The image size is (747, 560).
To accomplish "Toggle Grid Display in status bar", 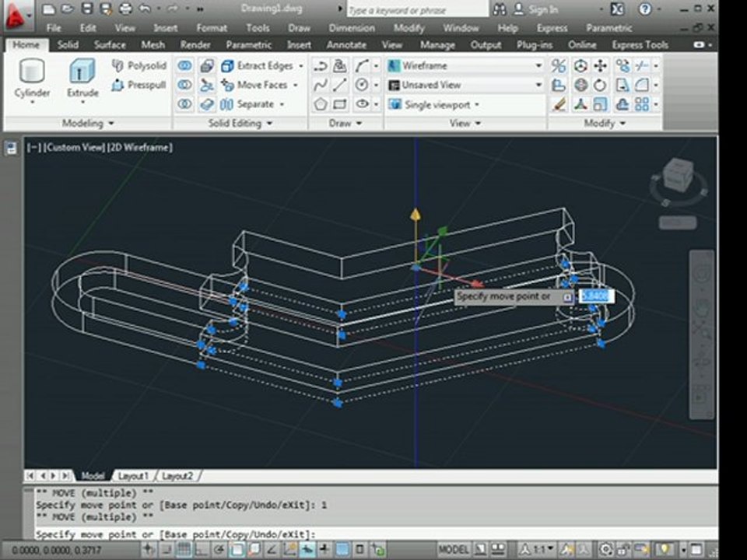I will click(x=184, y=550).
